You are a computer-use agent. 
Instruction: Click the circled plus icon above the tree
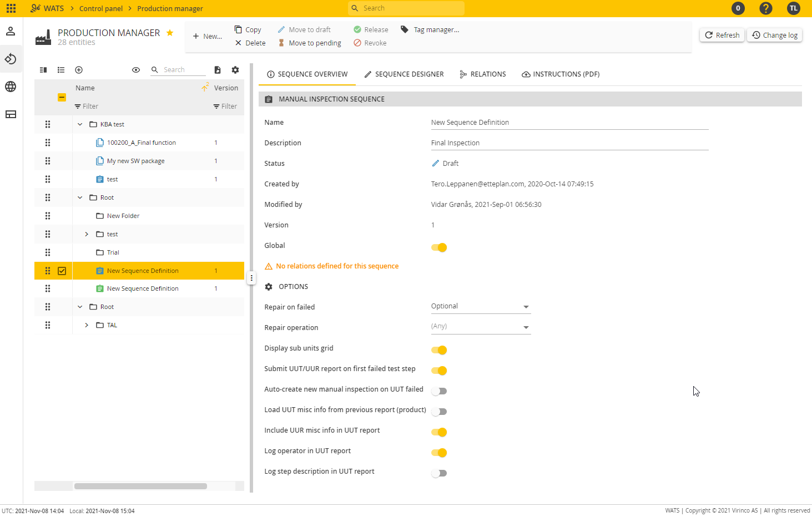(x=79, y=70)
